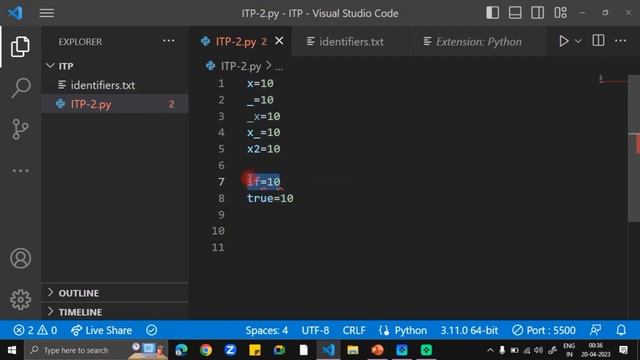This screenshot has height=360, width=640.
Task: Split the editor to the right
Action: pyautogui.click(x=598, y=41)
